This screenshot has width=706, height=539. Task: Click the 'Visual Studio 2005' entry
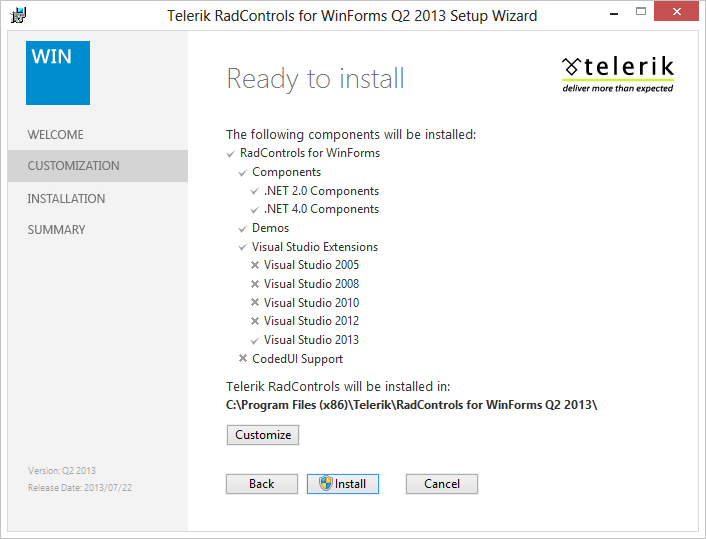click(311, 265)
